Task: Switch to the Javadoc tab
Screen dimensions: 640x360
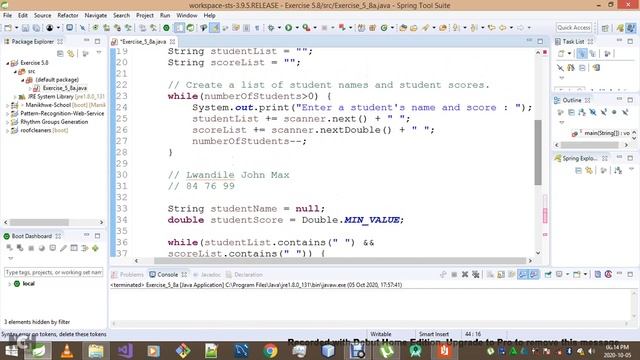Action: click(207, 275)
